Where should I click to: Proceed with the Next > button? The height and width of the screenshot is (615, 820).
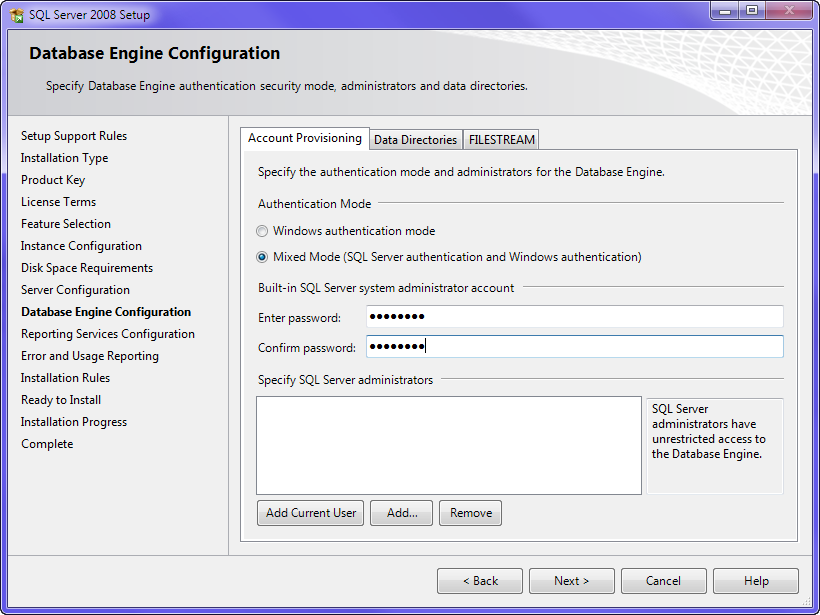click(572, 581)
